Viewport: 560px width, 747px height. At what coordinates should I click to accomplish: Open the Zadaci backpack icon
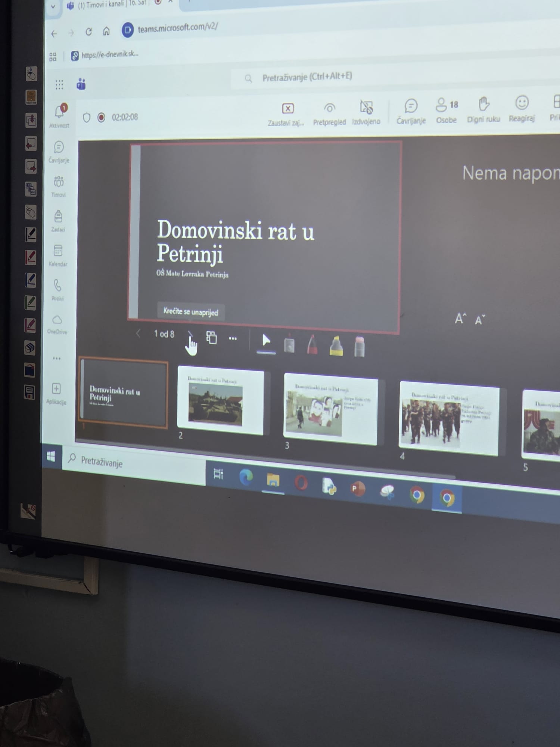pyautogui.click(x=58, y=217)
